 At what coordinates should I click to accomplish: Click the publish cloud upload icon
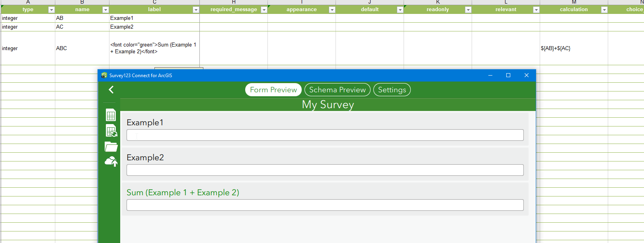[111, 161]
